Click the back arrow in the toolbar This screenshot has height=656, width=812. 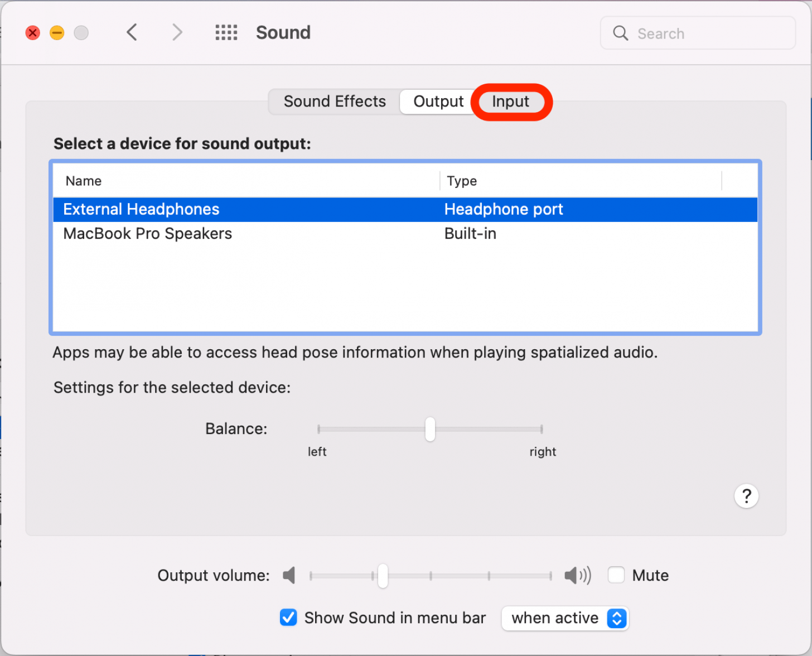click(x=132, y=32)
